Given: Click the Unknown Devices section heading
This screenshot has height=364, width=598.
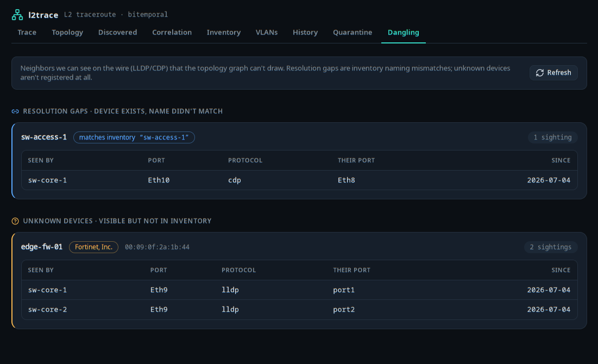Looking at the screenshot, I should 117,221.
